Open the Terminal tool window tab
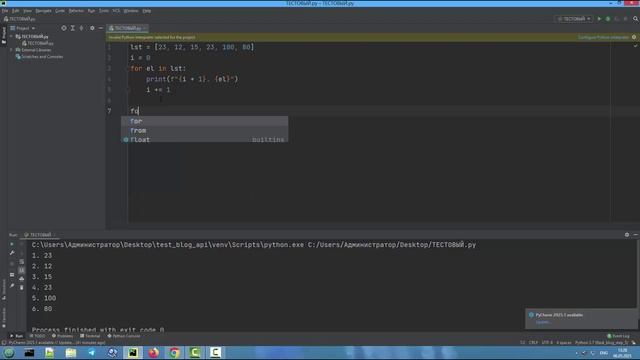The image size is (640, 360). pyautogui.click(x=90, y=336)
